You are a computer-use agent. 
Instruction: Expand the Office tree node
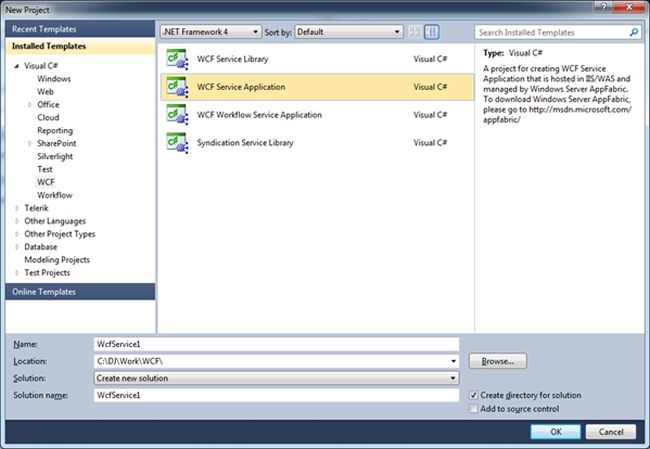click(30, 104)
